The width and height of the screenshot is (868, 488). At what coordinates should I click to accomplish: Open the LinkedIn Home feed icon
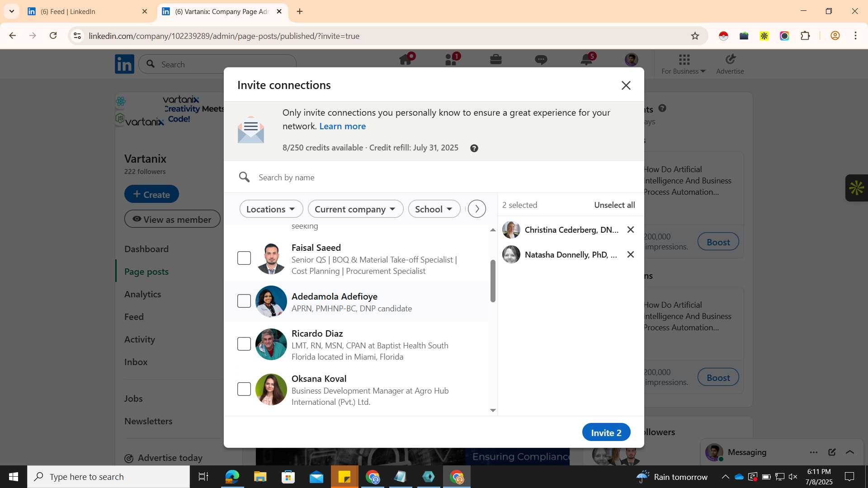(x=406, y=60)
